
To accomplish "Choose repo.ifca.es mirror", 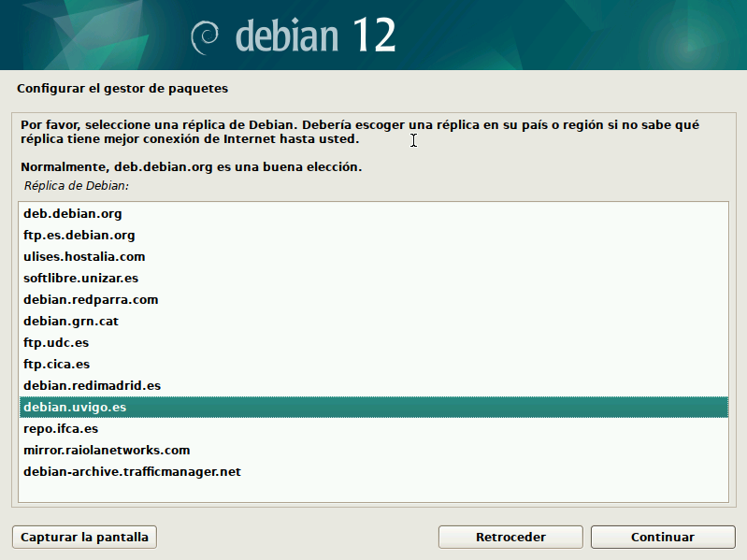I will [x=61, y=429].
